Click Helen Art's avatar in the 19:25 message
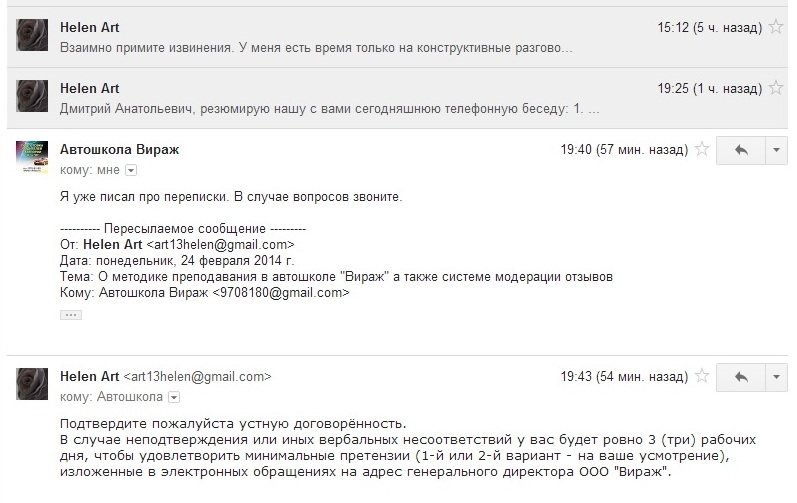This screenshot has width=797, height=503. coord(32,96)
